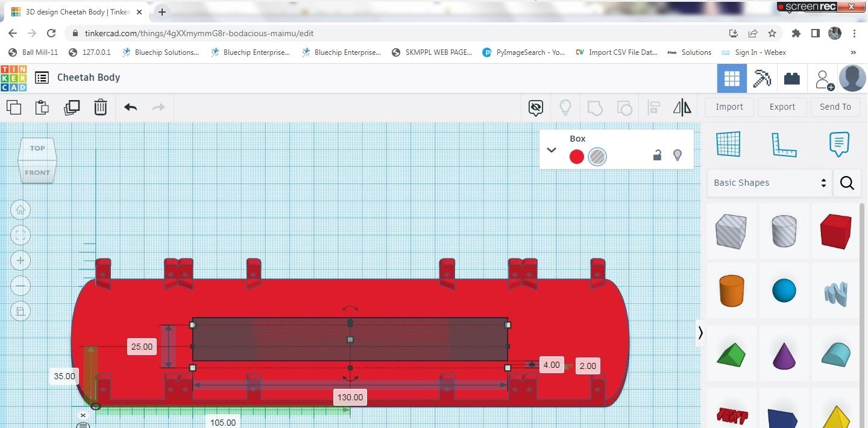Click Home view button
This screenshot has height=428, width=868.
click(x=20, y=210)
